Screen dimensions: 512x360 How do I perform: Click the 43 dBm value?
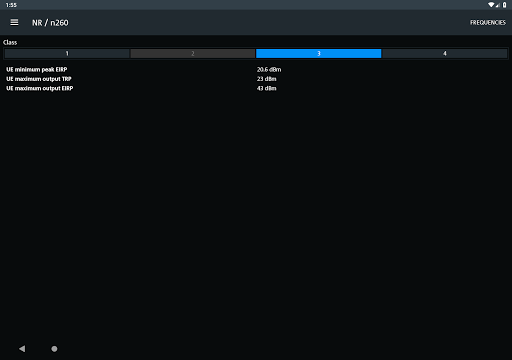(x=266, y=88)
